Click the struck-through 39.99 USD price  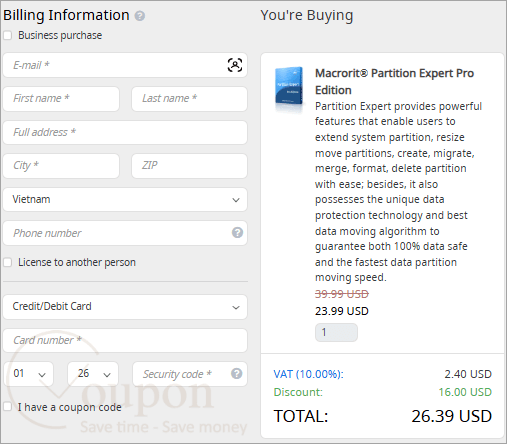point(342,294)
